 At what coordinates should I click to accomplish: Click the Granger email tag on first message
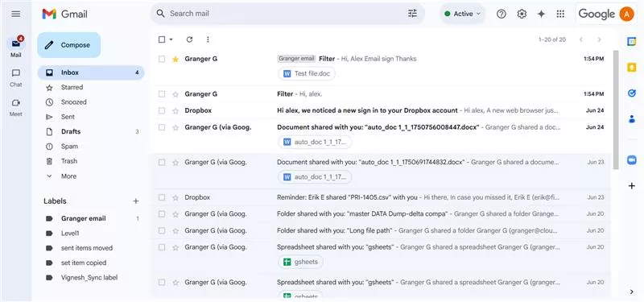pos(296,59)
